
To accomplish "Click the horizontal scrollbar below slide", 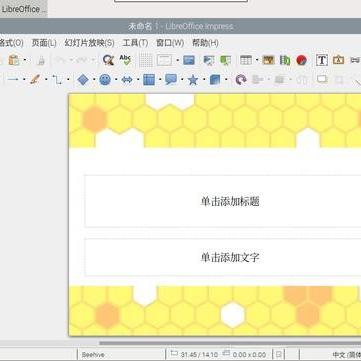I will point(230,343).
